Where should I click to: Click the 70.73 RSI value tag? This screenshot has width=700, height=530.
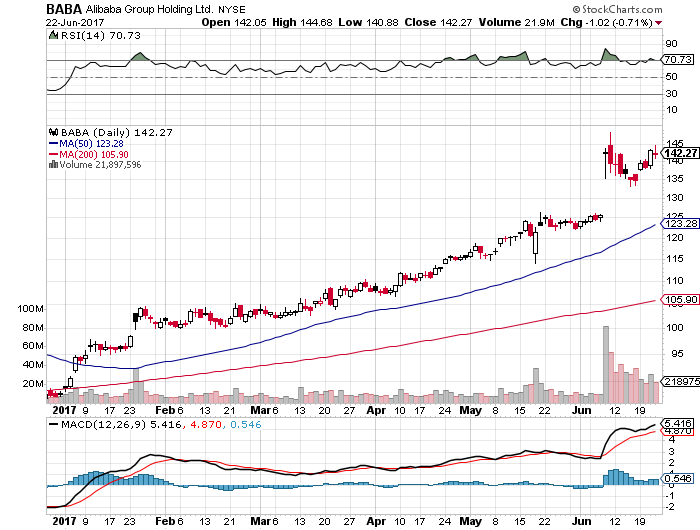678,60
